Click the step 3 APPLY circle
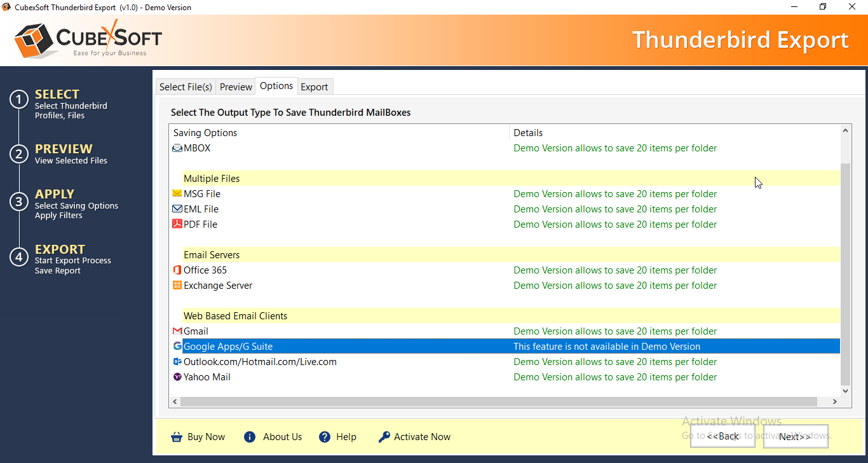This screenshot has width=868, height=463. click(x=19, y=202)
